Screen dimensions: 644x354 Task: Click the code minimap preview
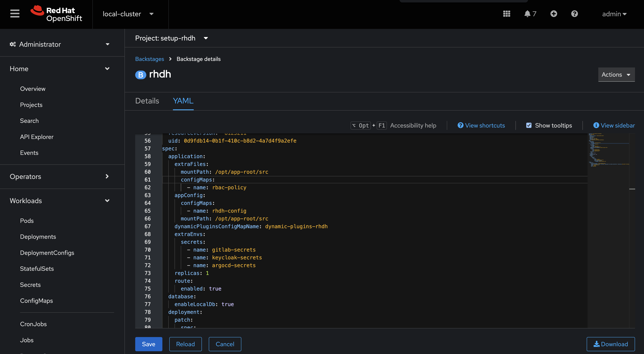click(x=608, y=150)
